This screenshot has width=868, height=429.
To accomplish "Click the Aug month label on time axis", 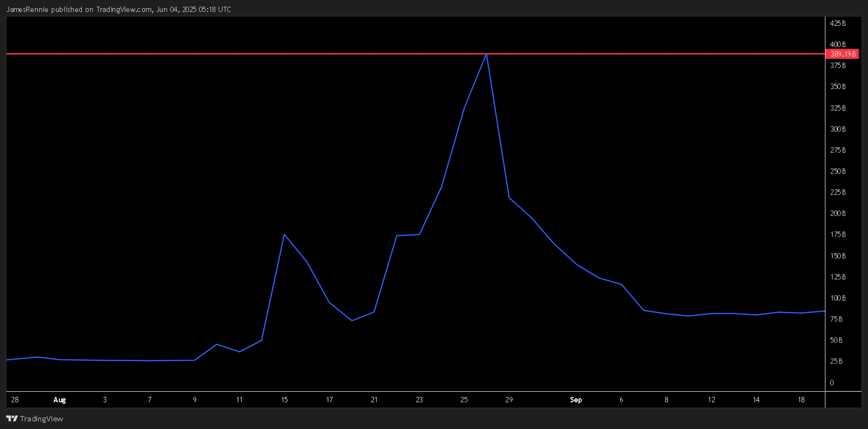I will click(x=60, y=400).
